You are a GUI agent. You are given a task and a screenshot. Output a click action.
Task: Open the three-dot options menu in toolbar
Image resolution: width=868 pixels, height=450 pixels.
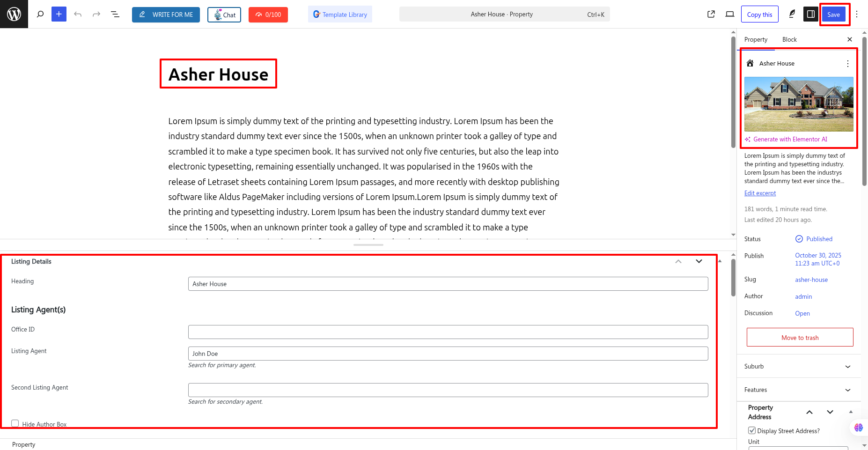pyautogui.click(x=856, y=14)
